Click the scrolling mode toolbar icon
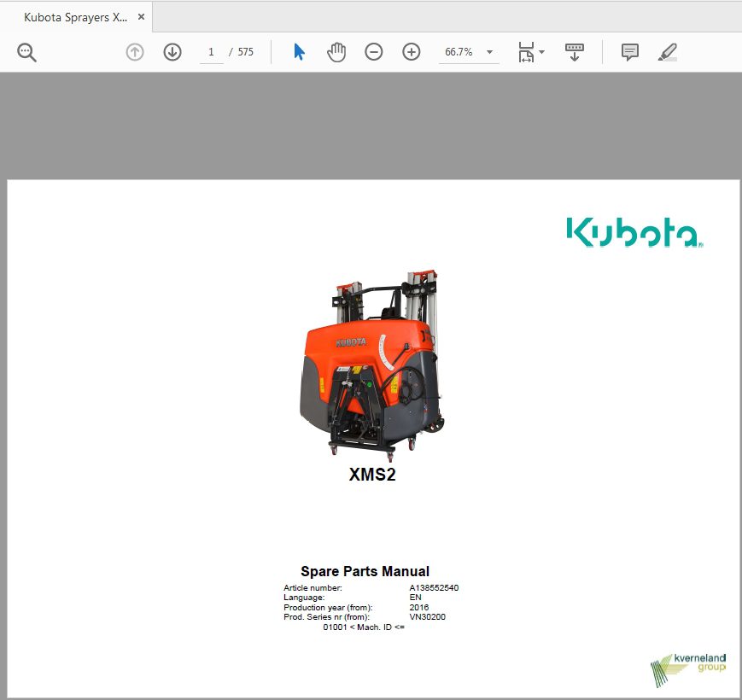 pos(575,52)
